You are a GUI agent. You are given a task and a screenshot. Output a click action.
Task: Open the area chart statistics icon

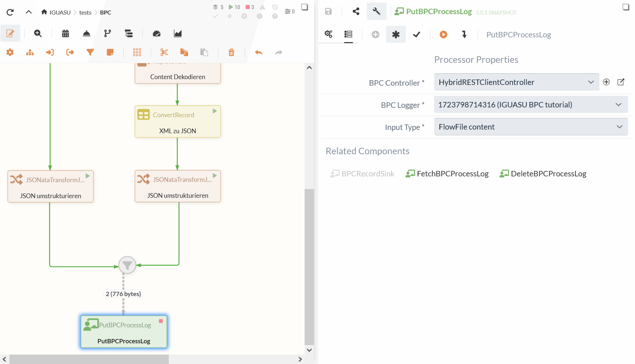[x=178, y=33]
